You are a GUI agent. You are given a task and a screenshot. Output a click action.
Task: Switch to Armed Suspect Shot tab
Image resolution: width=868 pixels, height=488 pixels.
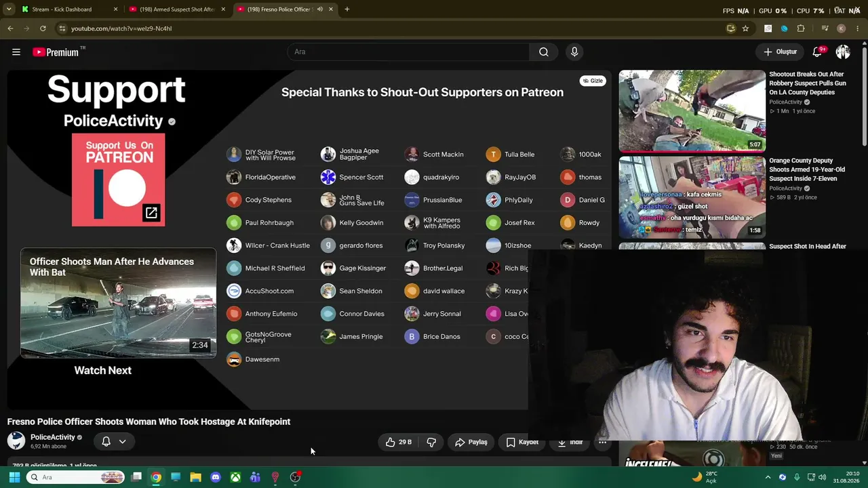tap(176, 9)
